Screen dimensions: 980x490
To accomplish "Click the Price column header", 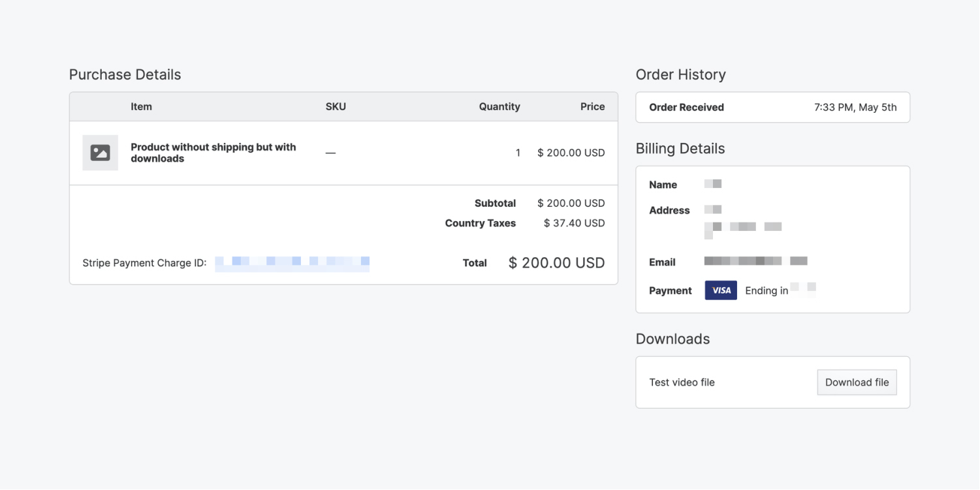I will point(592,106).
